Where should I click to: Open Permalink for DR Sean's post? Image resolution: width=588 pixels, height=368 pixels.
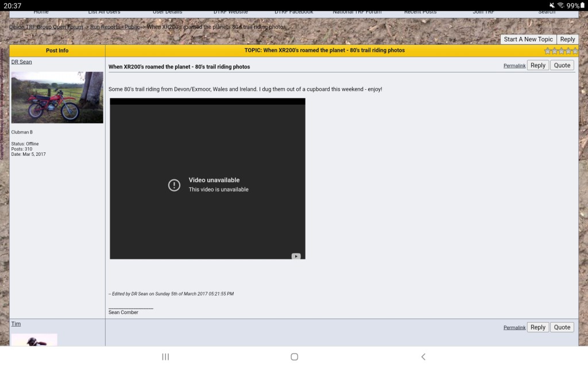(514, 66)
